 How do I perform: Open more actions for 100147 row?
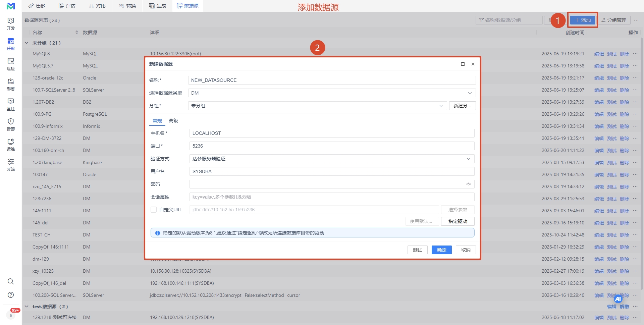click(635, 174)
